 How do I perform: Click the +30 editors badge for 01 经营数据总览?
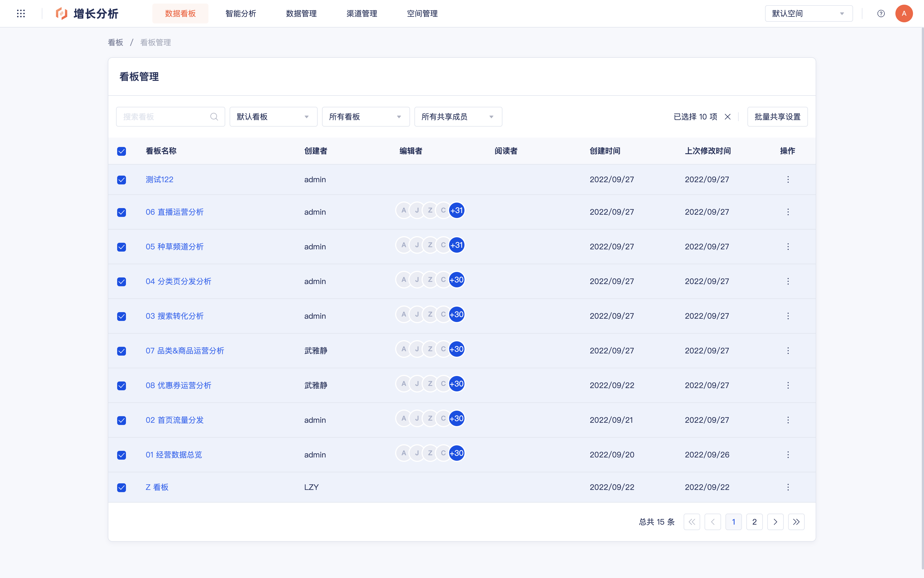click(457, 453)
